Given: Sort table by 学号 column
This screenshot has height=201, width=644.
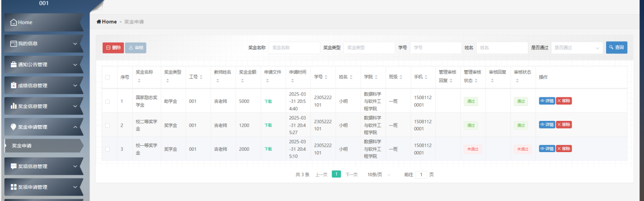Looking at the screenshot, I should pyautogui.click(x=326, y=77).
